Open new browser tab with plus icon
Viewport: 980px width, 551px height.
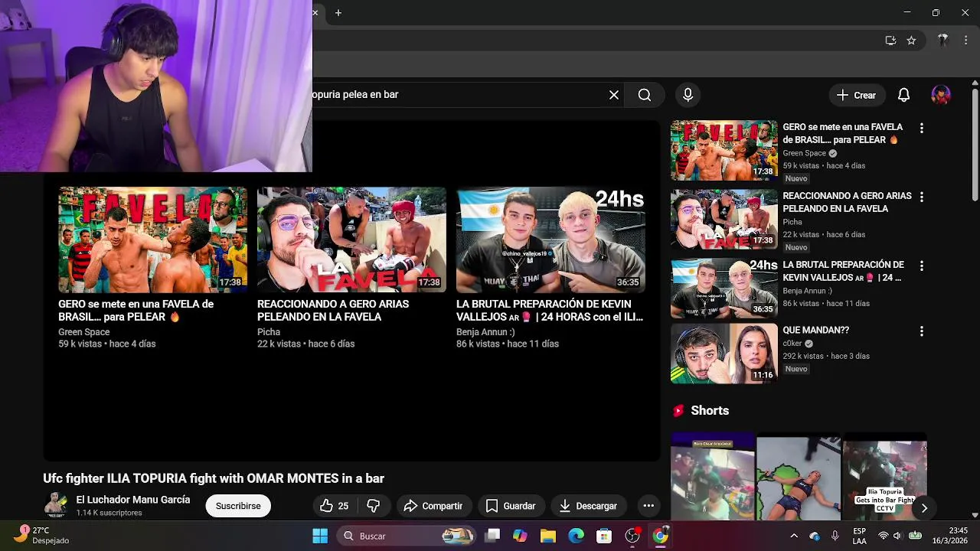pyautogui.click(x=338, y=12)
